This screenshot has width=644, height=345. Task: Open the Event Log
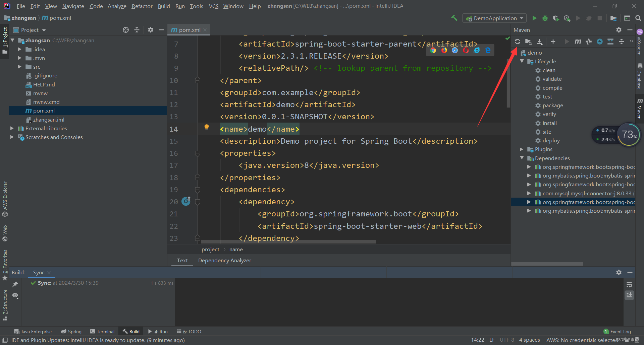pos(617,332)
